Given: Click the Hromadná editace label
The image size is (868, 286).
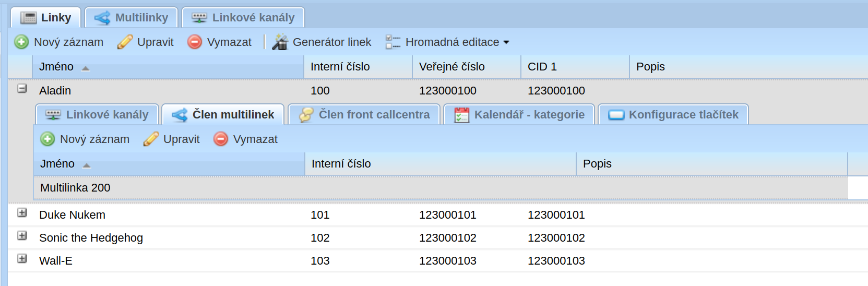Looking at the screenshot, I should coord(452,42).
